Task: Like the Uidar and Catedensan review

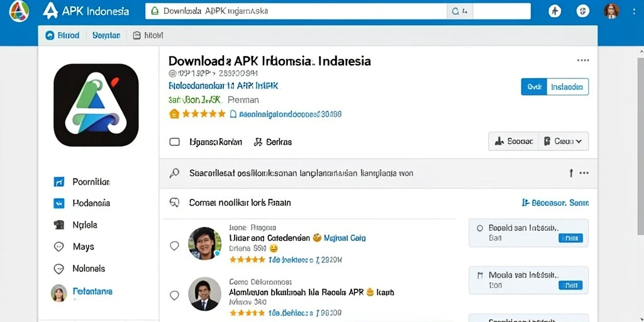Action: point(175,246)
